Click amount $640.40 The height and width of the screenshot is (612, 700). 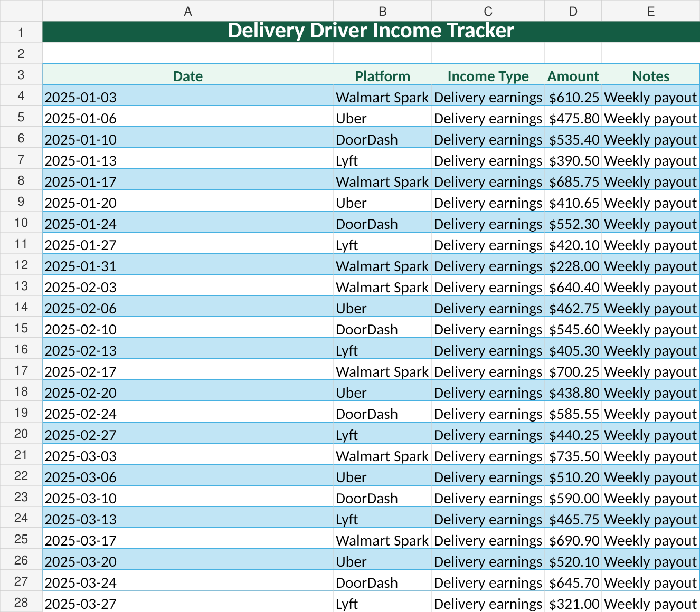pyautogui.click(x=573, y=285)
